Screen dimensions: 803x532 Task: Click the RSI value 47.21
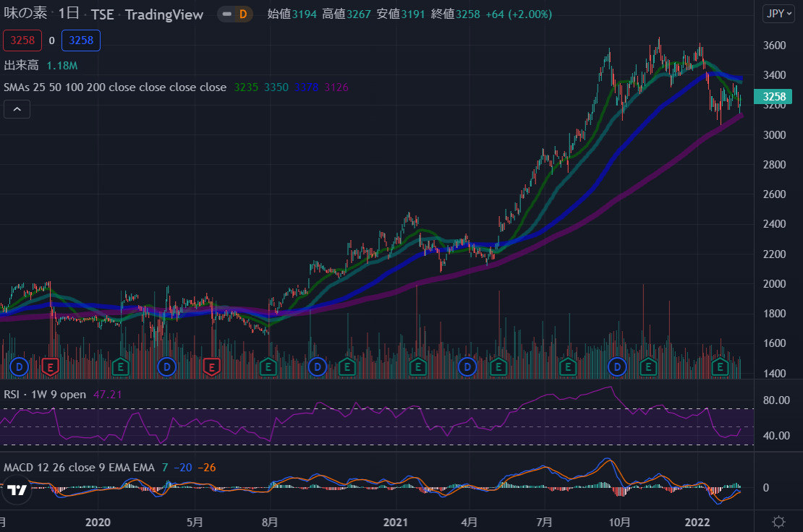[x=108, y=395]
